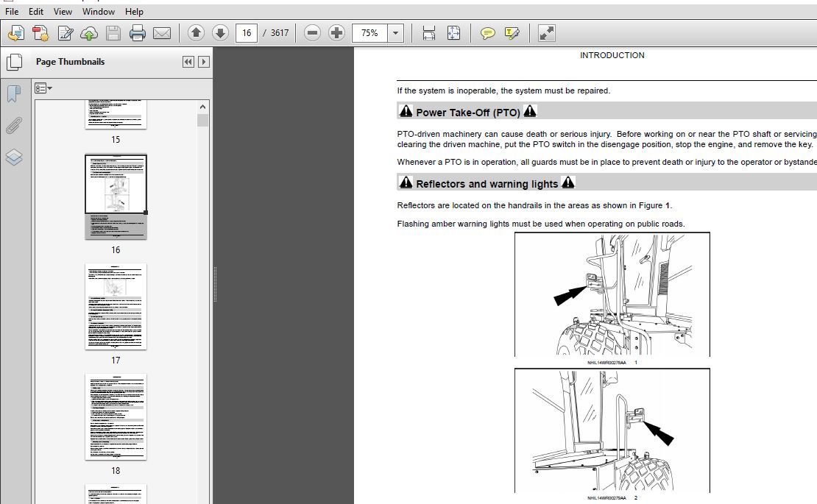817x504 pixels.
Task: Open the 75% zoom level dropdown
Action: pos(396,33)
